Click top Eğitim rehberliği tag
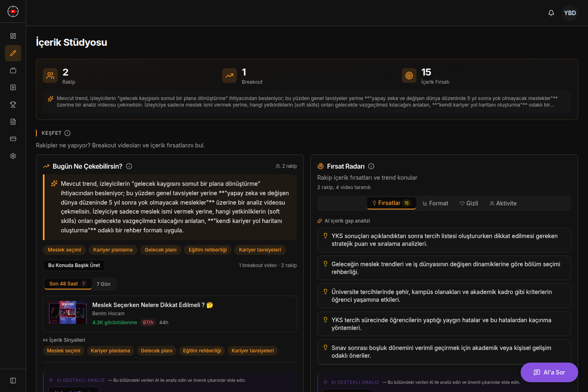 point(208,250)
